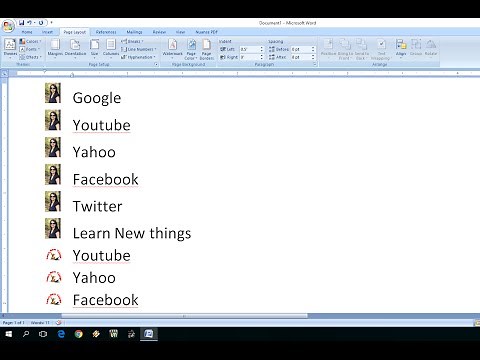
Task: Open theme Colors dropdown
Action: [x=30, y=41]
